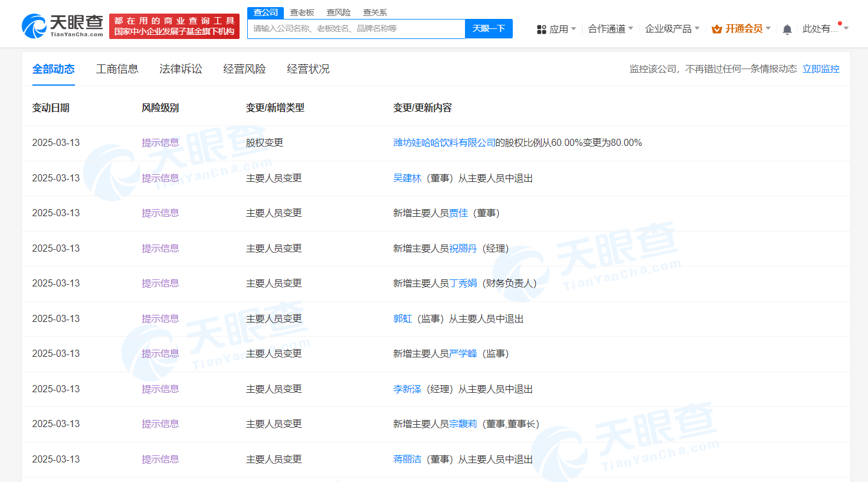Viewport: 868px width, 482px height.
Task: Open the 郭虹 person link
Action: 403,319
